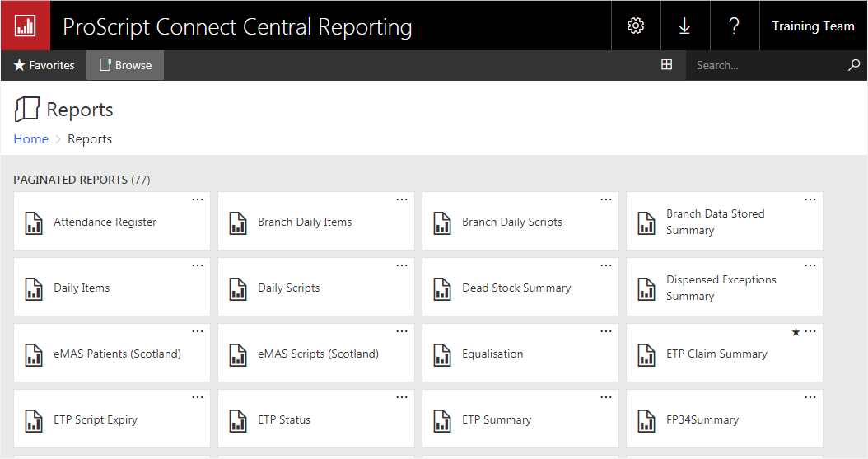Viewport: 868px width, 459px height.
Task: Click the Reports folder icon in the page title
Action: coord(26,109)
